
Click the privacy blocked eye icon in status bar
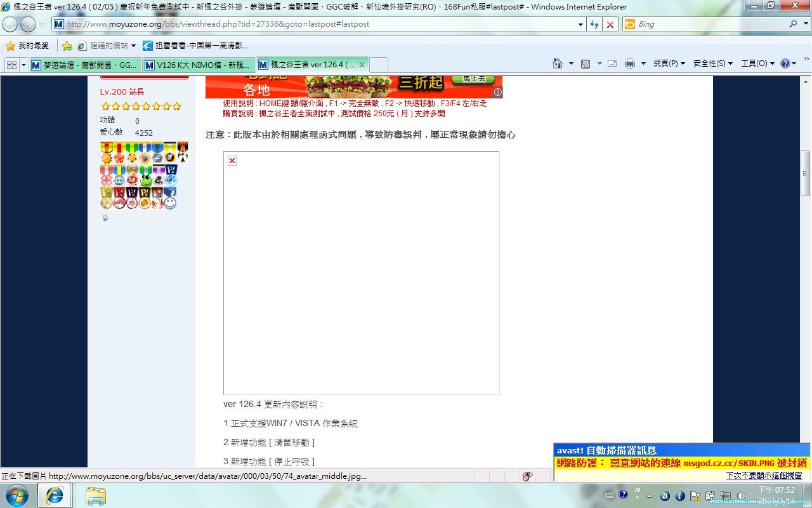[527, 476]
